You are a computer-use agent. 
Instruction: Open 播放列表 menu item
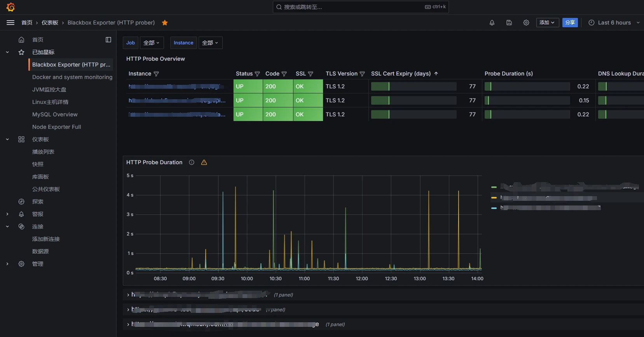tap(43, 152)
